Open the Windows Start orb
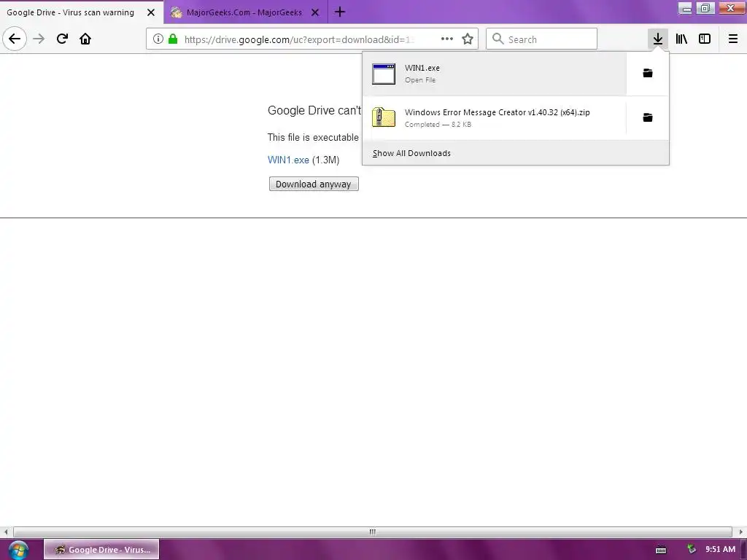The width and height of the screenshot is (747, 560). [x=18, y=550]
